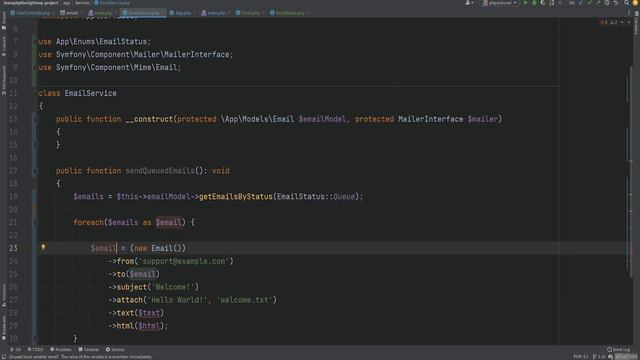Open the Terminal tool window

click(x=89, y=349)
